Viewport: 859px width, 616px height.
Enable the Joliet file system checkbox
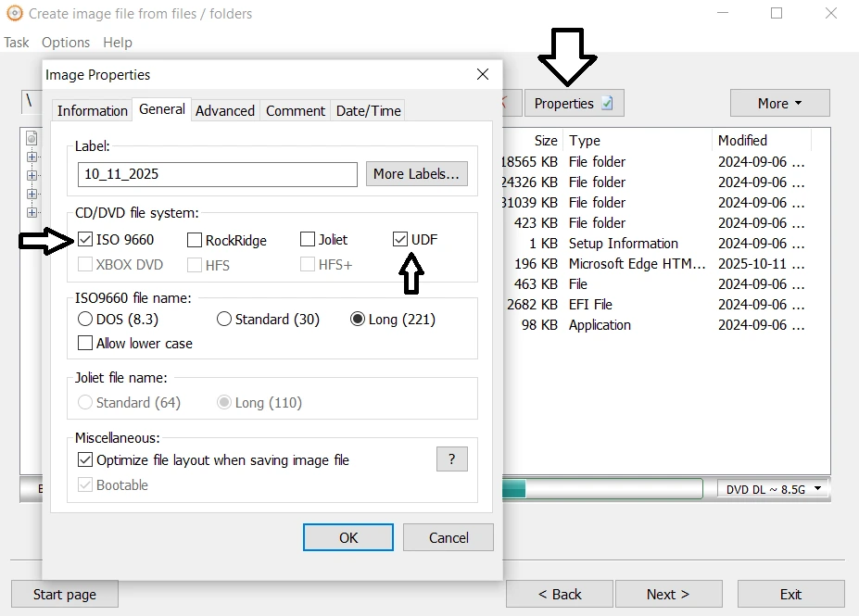308,240
